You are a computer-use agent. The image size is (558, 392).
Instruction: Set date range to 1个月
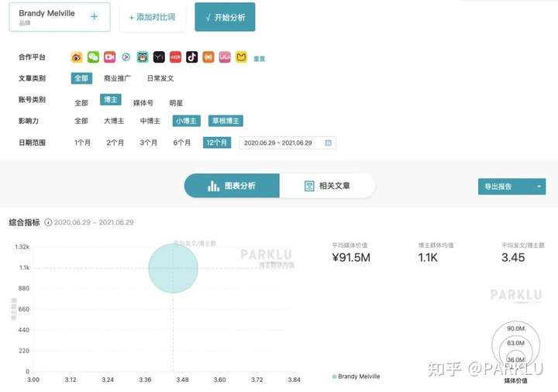coord(82,143)
